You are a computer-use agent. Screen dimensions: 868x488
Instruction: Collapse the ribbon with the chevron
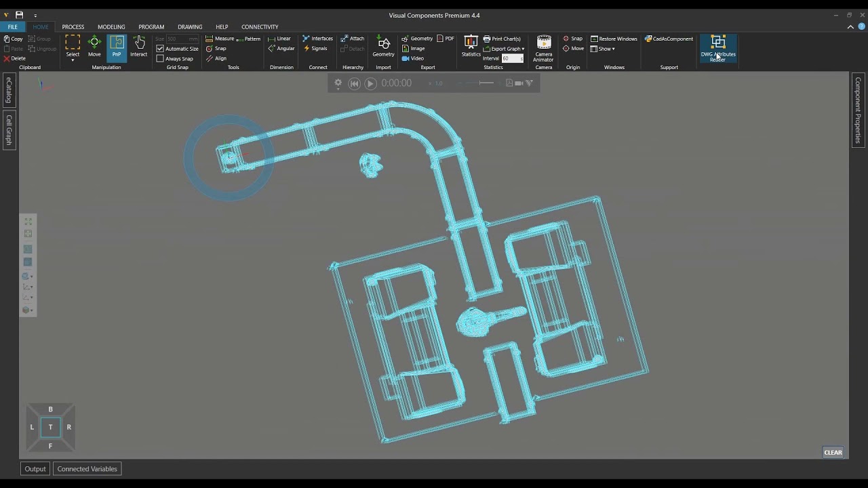click(850, 26)
